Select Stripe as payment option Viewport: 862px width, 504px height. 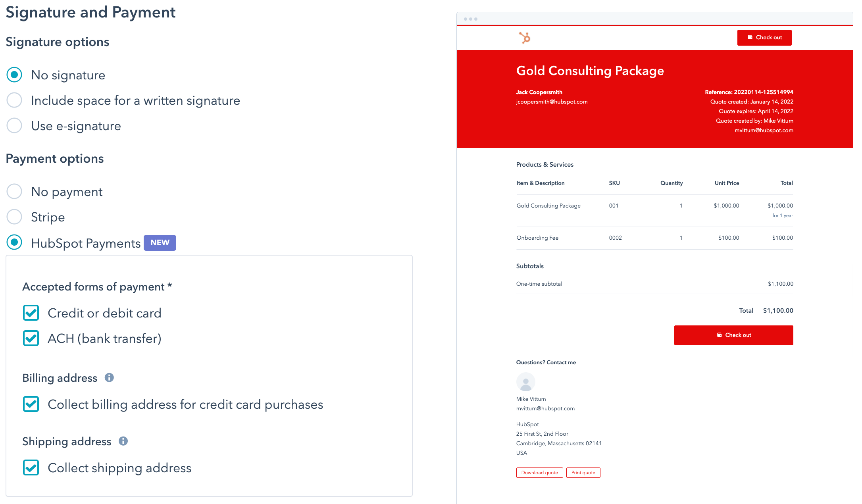coord(14,217)
